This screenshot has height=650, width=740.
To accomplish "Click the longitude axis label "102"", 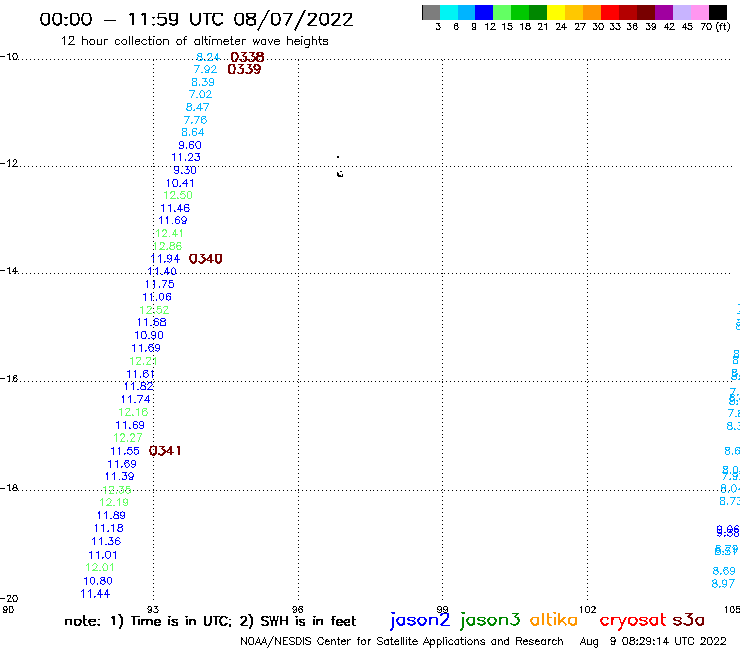I will [588, 609].
